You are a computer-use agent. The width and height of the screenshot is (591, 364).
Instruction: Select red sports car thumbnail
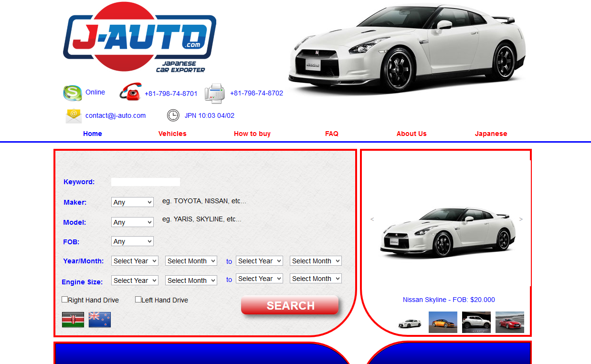tap(510, 322)
